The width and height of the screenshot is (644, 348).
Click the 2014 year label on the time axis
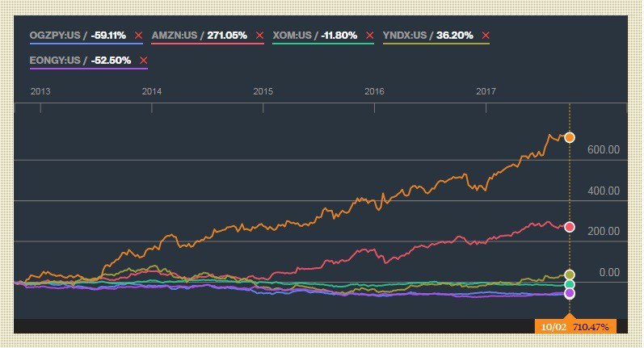(152, 91)
